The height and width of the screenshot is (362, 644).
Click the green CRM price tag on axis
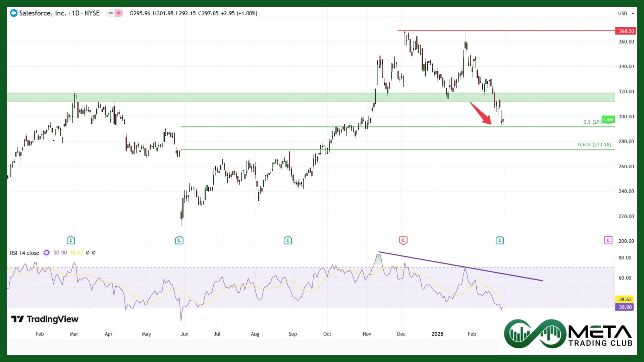(608, 119)
